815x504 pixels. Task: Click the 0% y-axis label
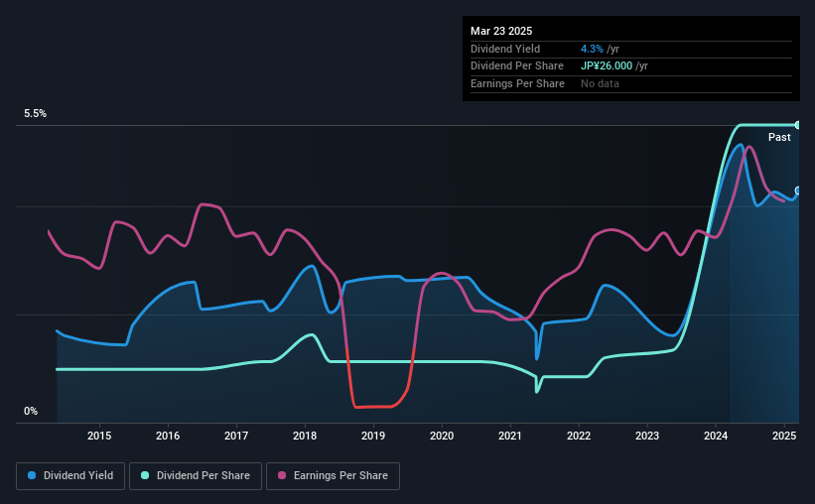tap(31, 411)
